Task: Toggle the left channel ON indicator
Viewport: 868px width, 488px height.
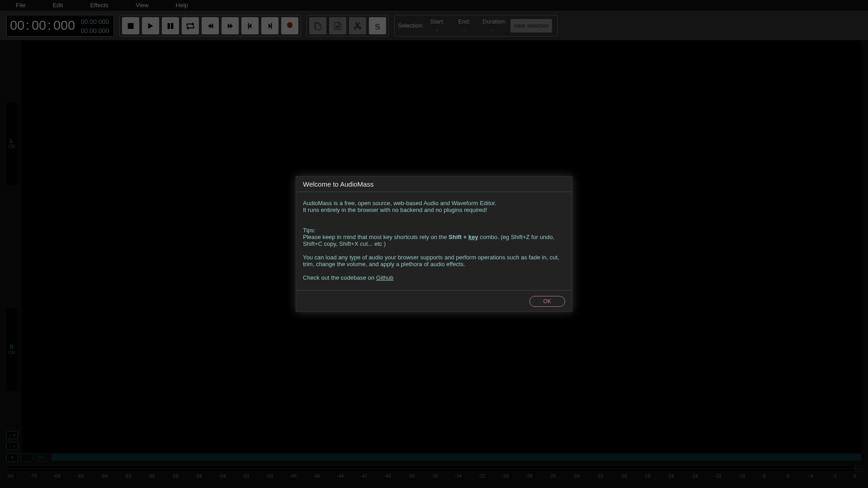Action: coord(11,144)
